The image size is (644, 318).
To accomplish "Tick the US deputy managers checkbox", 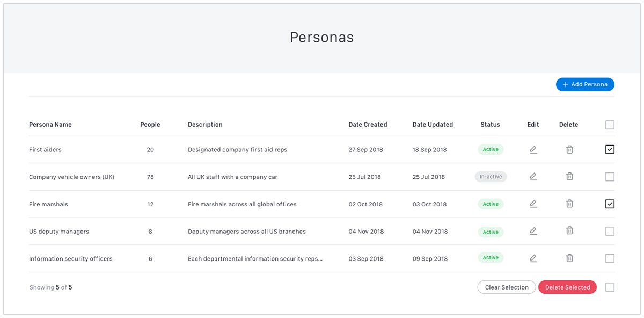I will coord(610,232).
